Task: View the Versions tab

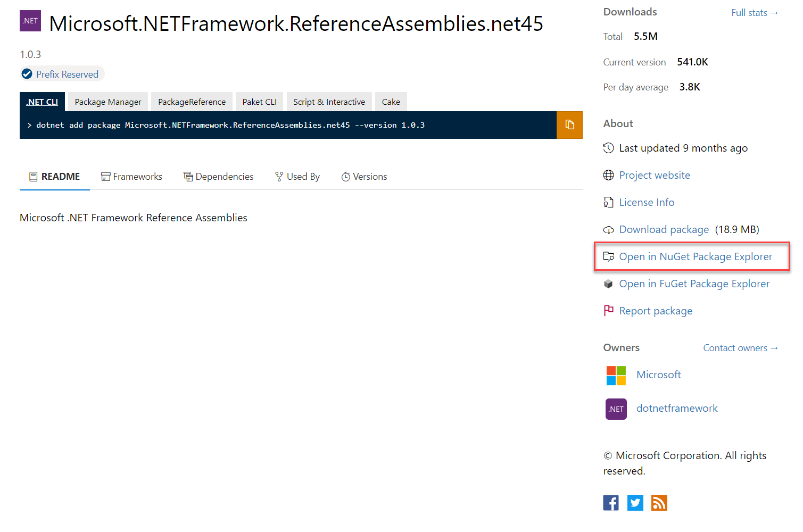Action: click(x=365, y=177)
